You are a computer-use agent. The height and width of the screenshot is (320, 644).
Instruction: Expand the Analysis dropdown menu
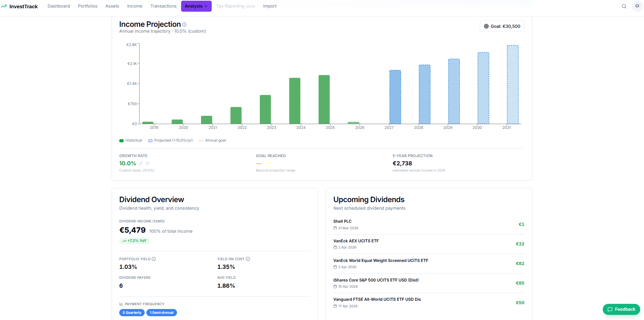click(196, 6)
